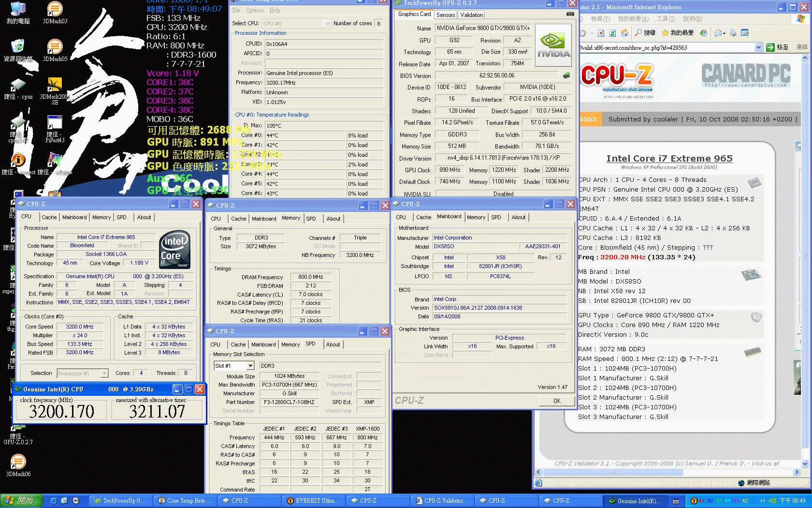Click the taskbar clock showing 08:49

(792, 501)
